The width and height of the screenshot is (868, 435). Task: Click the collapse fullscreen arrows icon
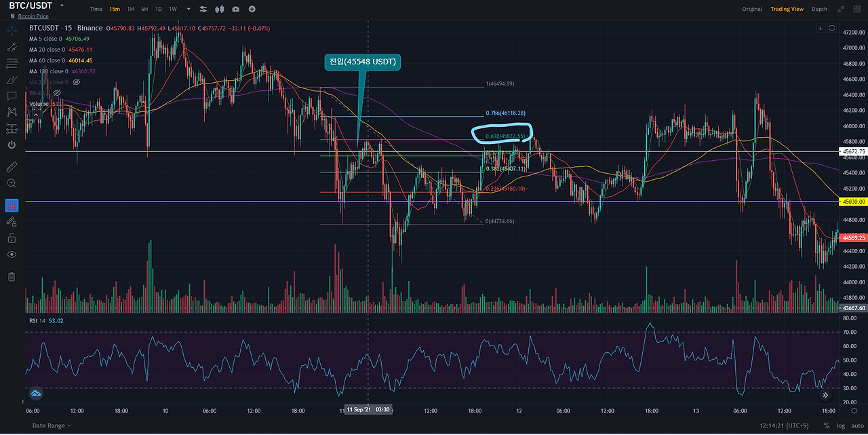pyautogui.click(x=841, y=9)
